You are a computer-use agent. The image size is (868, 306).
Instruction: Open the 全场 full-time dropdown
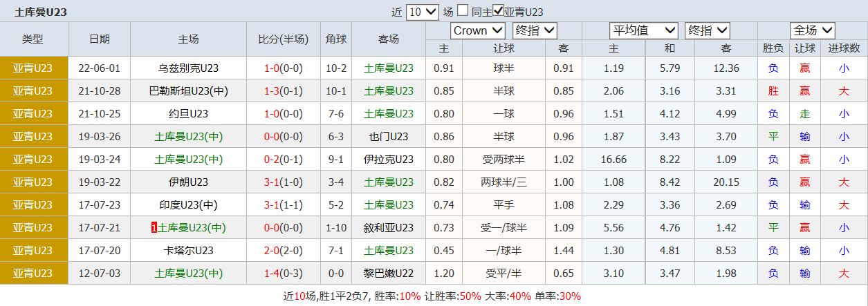pos(813,30)
